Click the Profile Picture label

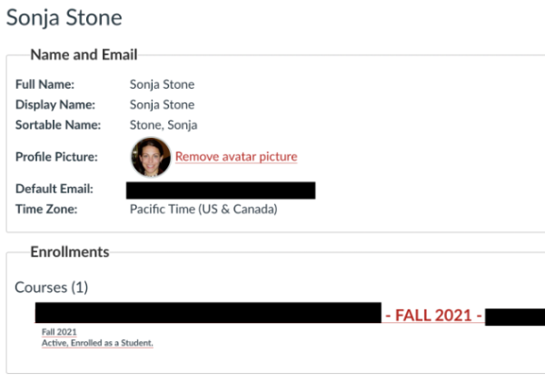pos(56,157)
